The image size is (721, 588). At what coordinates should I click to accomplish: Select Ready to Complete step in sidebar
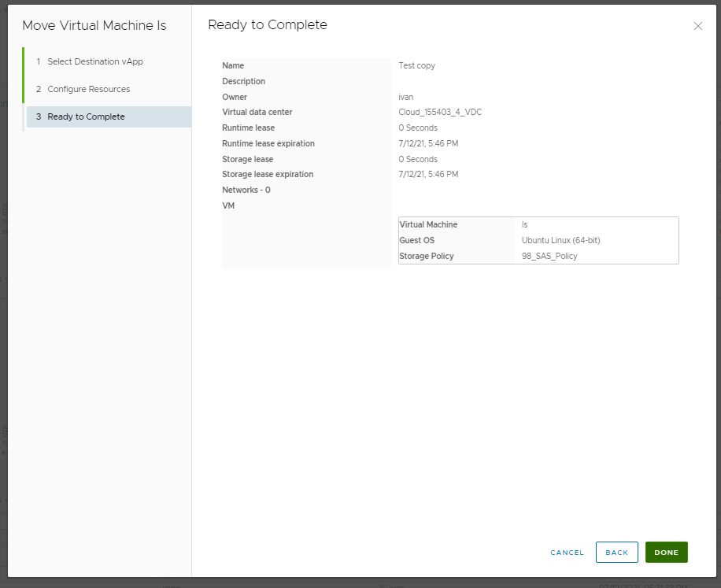tap(86, 116)
